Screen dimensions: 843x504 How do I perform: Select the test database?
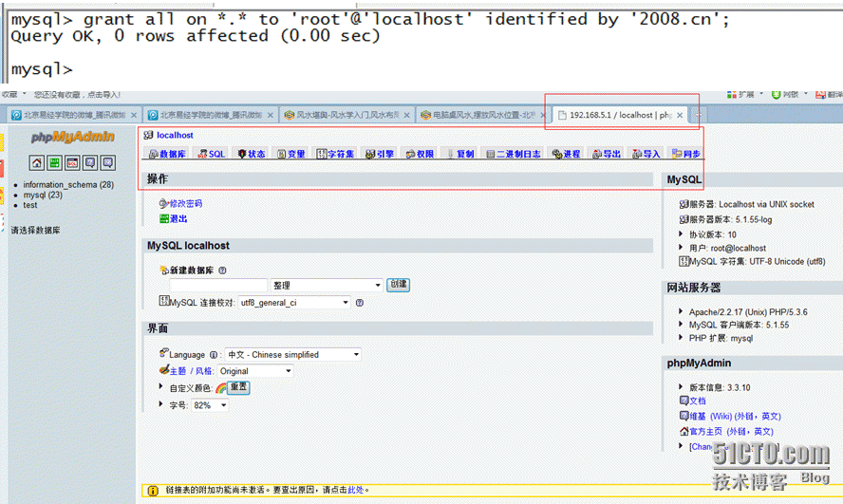click(x=30, y=205)
